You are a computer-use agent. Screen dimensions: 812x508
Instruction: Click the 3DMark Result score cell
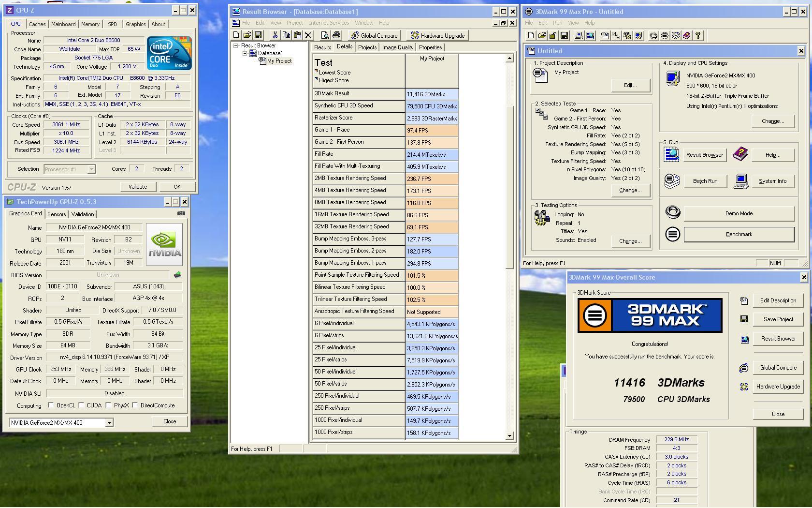pos(432,94)
